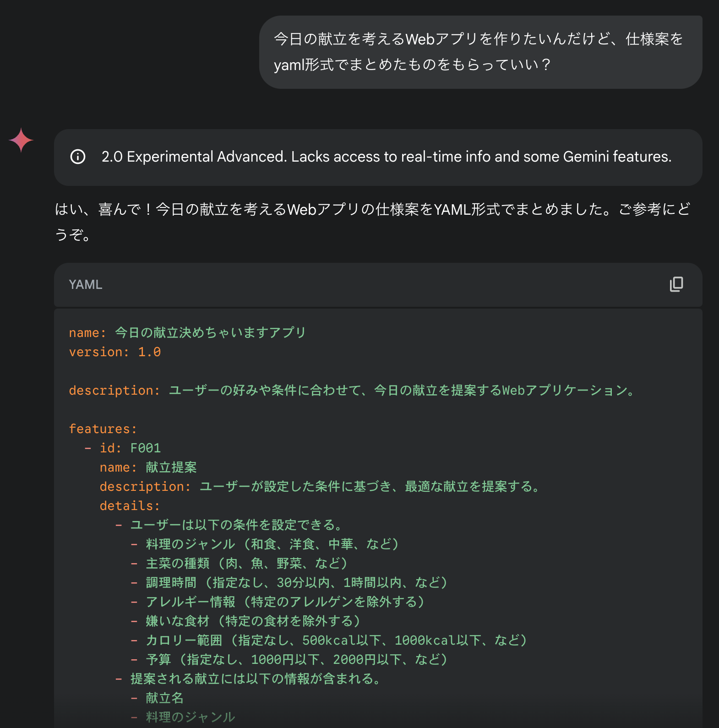Click the "主菜の種類" list item
Image resolution: width=719 pixels, height=728 pixels.
tap(247, 564)
